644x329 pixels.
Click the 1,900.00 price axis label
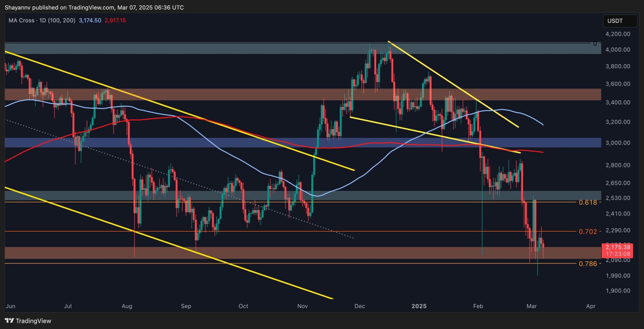(x=618, y=291)
